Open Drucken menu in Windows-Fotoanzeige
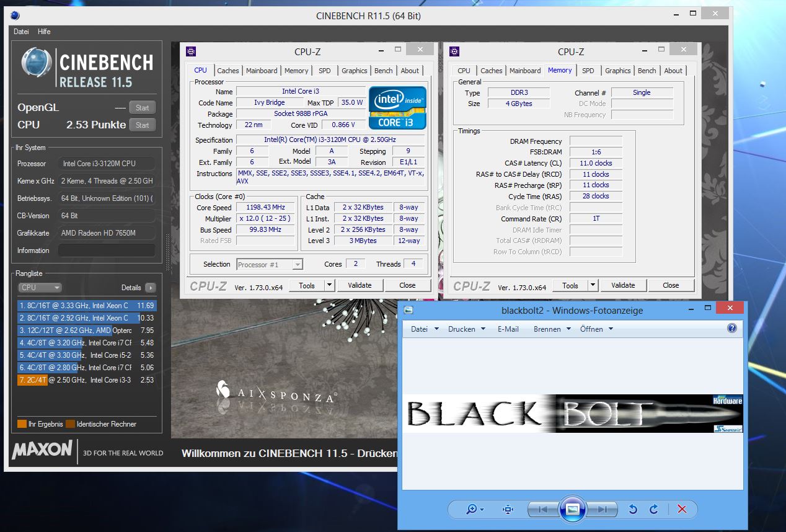Screen dimensions: 786x532 [467, 329]
